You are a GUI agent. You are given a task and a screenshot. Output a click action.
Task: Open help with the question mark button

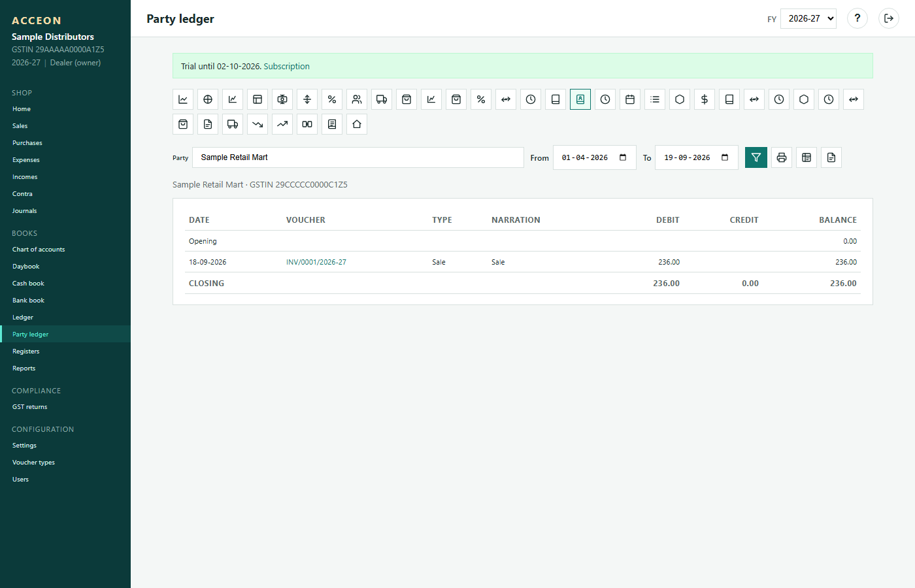tap(857, 18)
